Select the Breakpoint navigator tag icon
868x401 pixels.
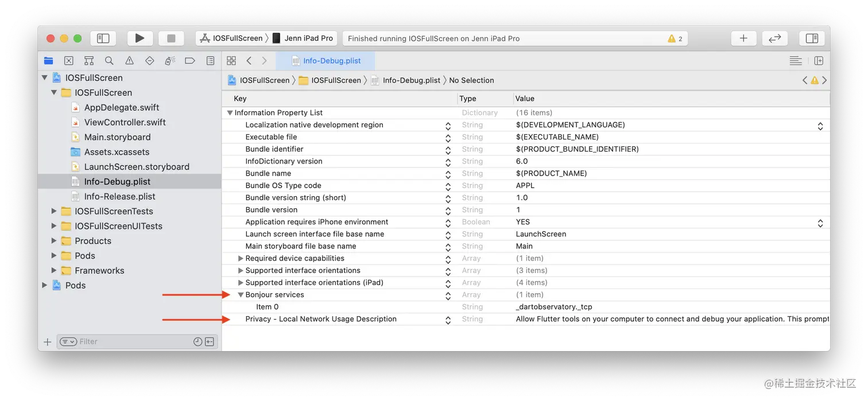pyautogui.click(x=190, y=60)
